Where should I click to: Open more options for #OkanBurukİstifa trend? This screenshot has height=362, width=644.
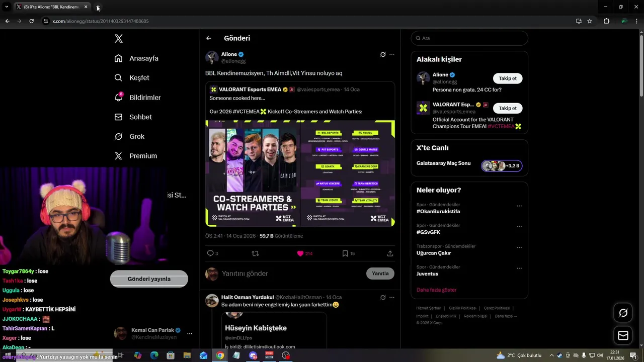click(519, 206)
